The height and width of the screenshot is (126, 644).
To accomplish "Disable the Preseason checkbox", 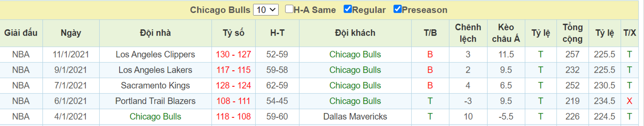I will [x=397, y=9].
